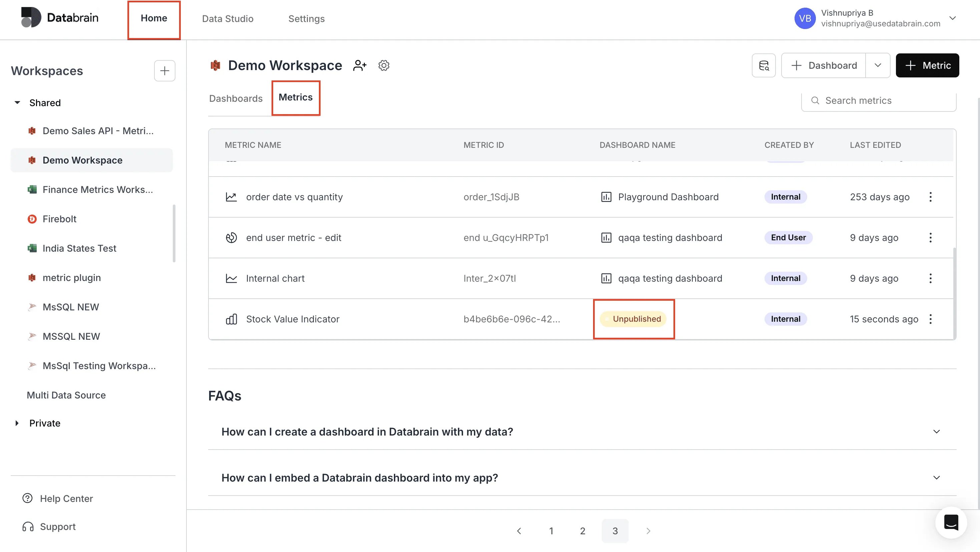Image resolution: width=980 pixels, height=552 pixels.
Task: Sort by METRIC NAME column header
Action: point(253,145)
